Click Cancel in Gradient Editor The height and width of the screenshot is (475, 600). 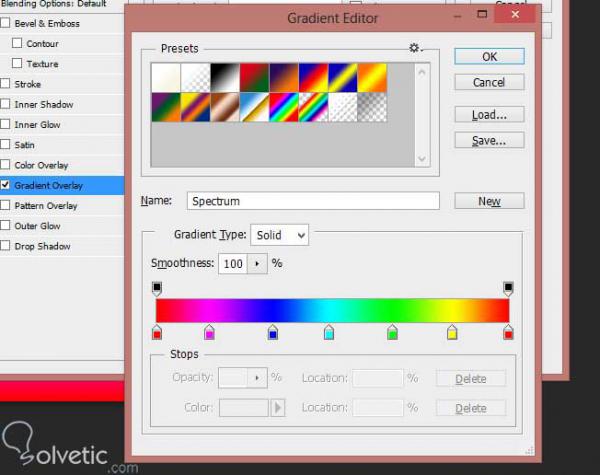coord(489,82)
